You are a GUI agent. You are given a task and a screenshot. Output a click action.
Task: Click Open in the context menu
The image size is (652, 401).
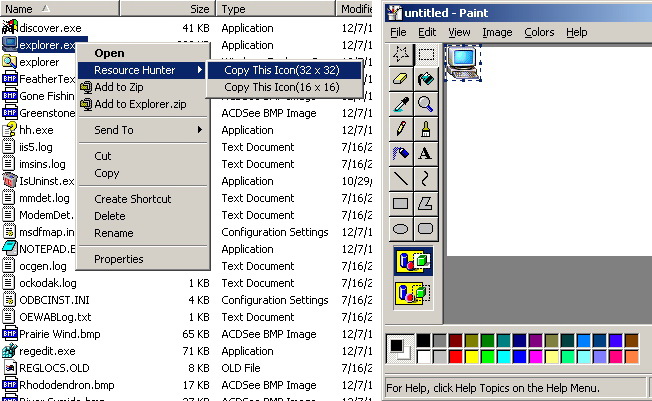coord(142,53)
